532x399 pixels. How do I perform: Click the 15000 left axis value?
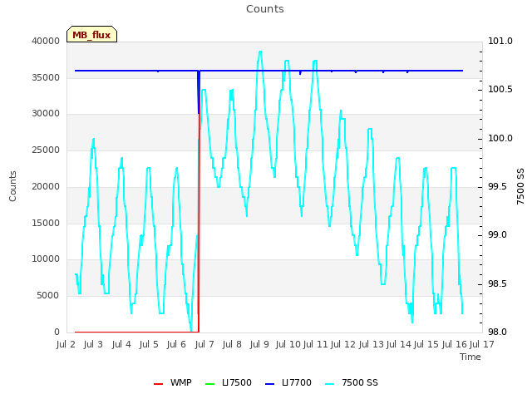(x=46, y=223)
